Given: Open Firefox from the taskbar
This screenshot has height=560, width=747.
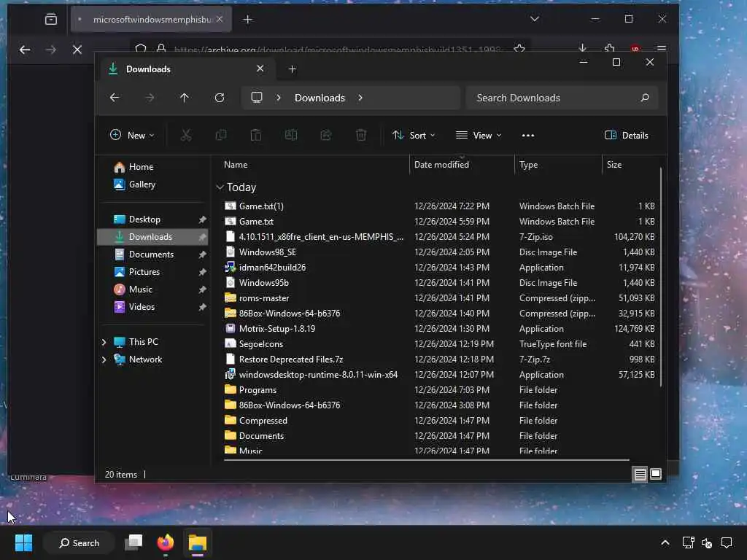Looking at the screenshot, I should click(x=166, y=542).
